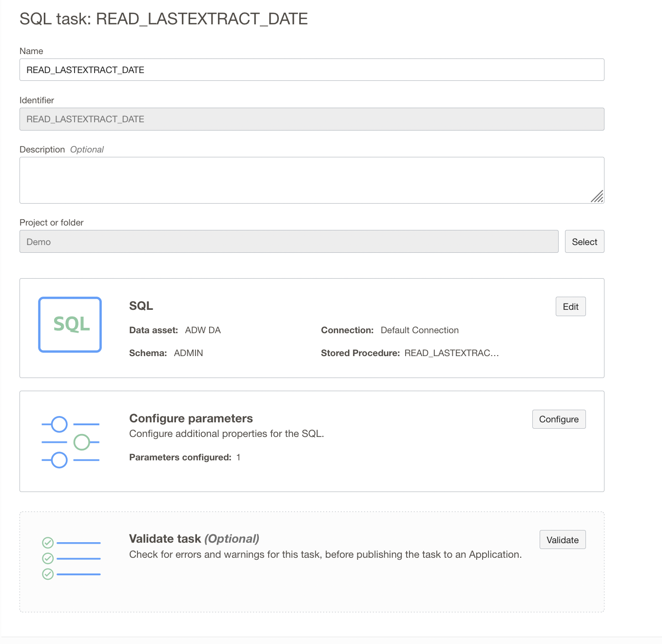Click the grayed-out Identifier field
Image resolution: width=662 pixels, height=644 pixels.
point(312,119)
